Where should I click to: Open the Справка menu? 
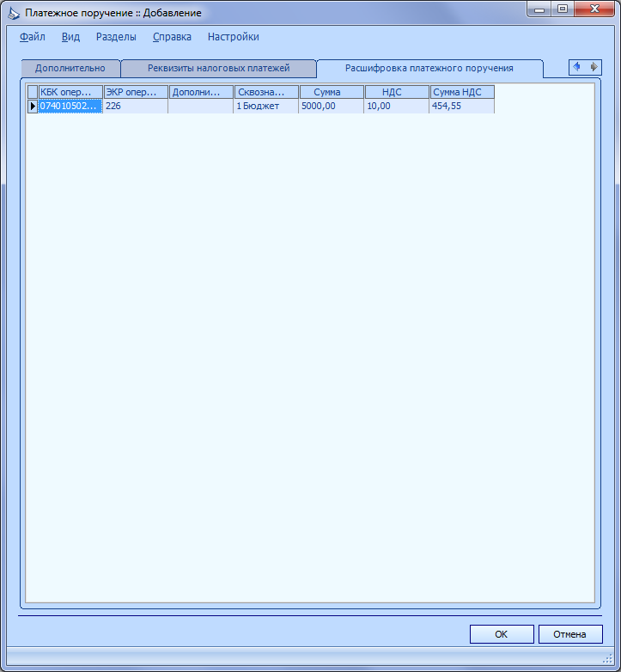pyautogui.click(x=172, y=37)
